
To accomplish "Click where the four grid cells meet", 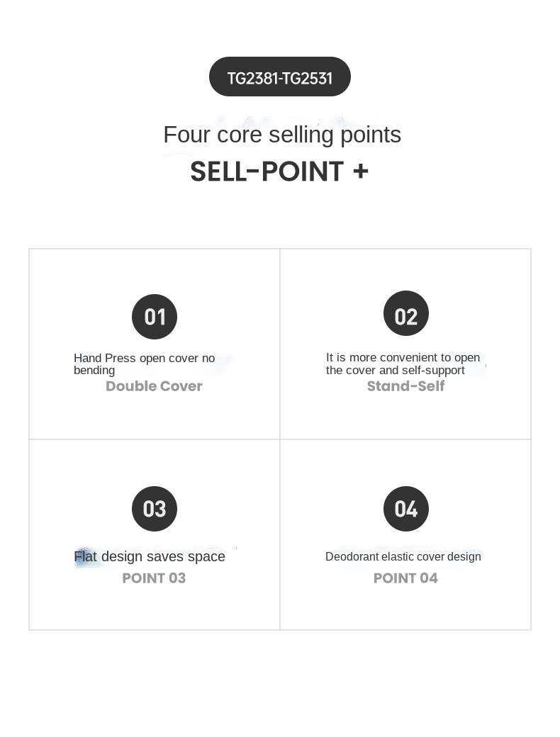I will click(x=280, y=439).
